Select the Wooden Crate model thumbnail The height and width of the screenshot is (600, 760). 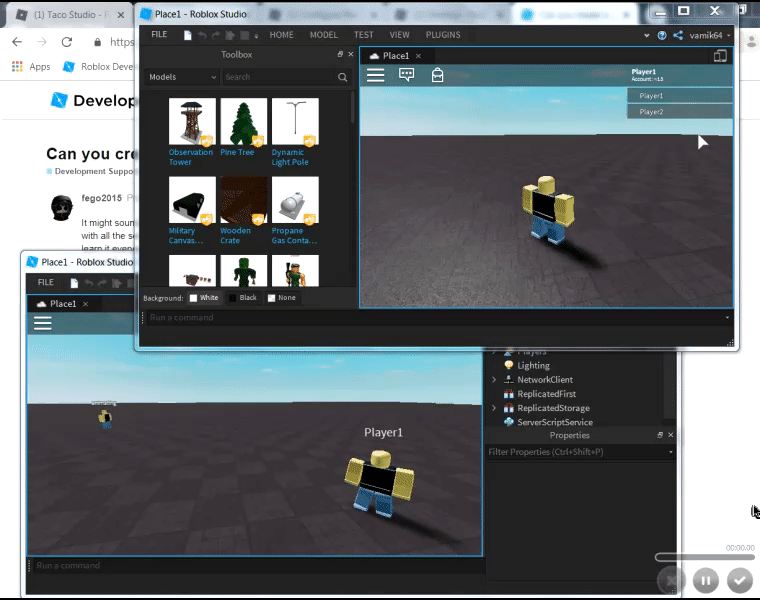pos(244,200)
